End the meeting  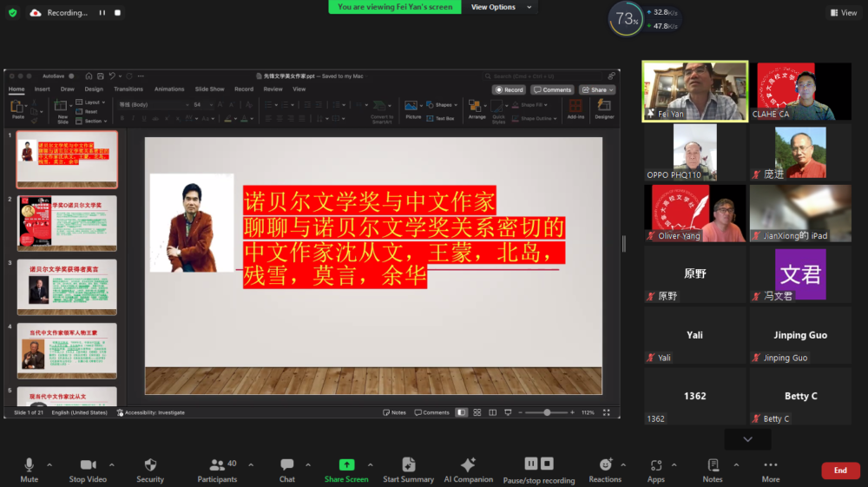[x=840, y=471]
